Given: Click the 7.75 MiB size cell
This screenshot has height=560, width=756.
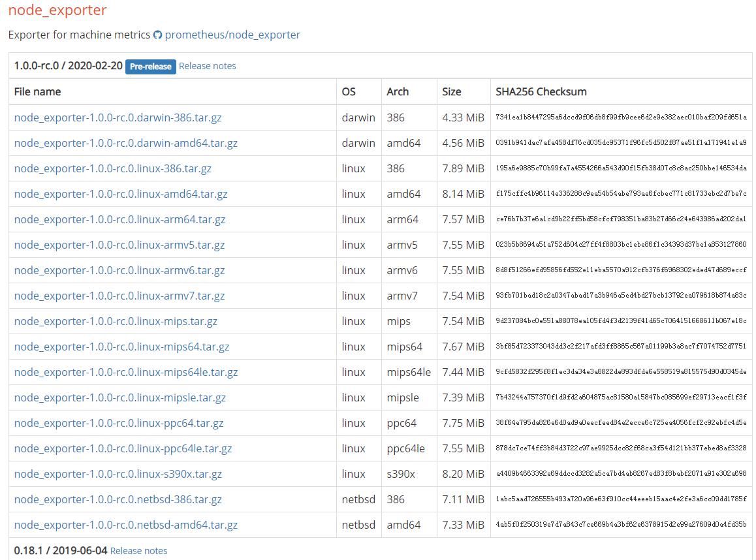Looking at the screenshot, I should pyautogui.click(x=464, y=423).
